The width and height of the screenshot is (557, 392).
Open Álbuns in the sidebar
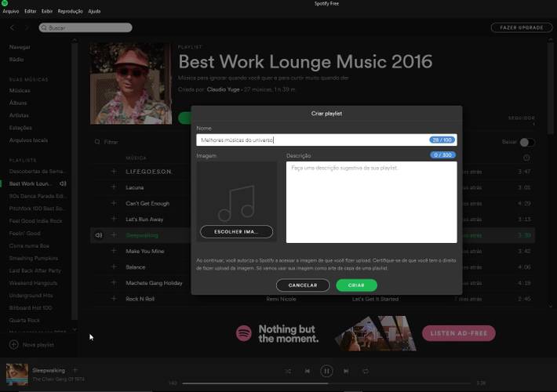click(x=18, y=103)
